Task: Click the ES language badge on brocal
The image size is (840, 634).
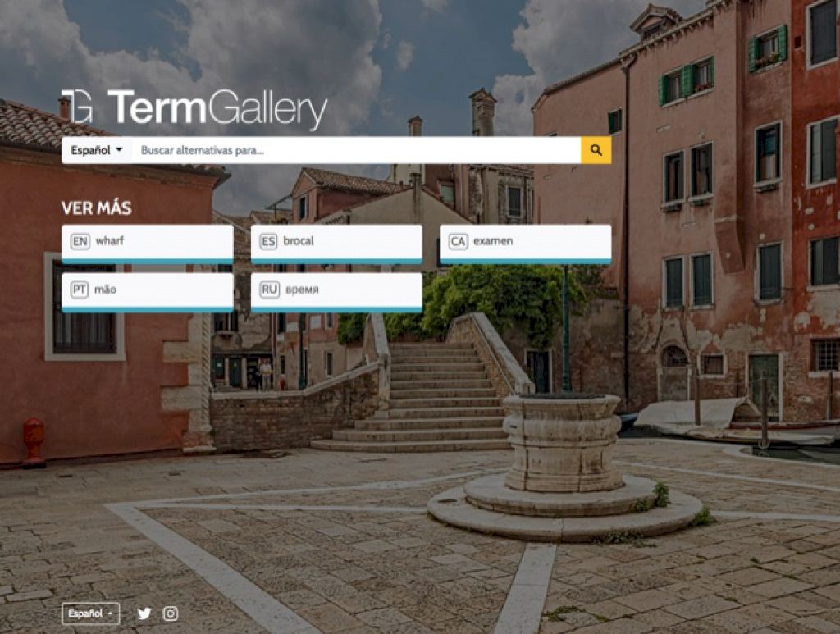Action: pos(268,241)
